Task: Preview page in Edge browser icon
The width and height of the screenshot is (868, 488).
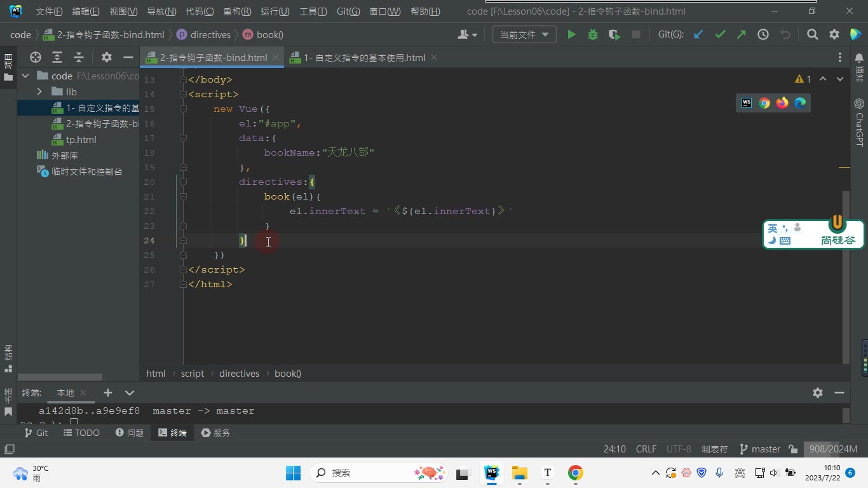Action: [x=800, y=103]
